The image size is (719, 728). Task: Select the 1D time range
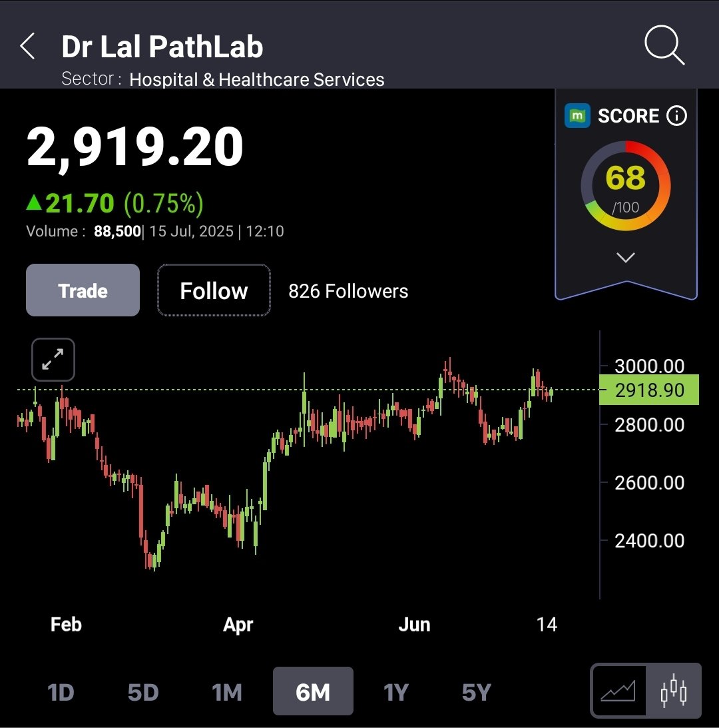61,692
